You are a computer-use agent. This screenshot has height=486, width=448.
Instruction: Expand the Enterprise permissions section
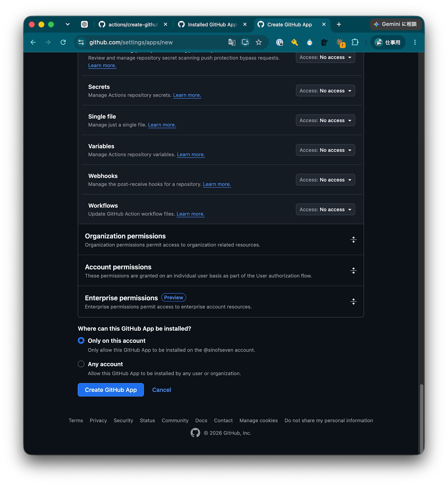click(x=353, y=302)
